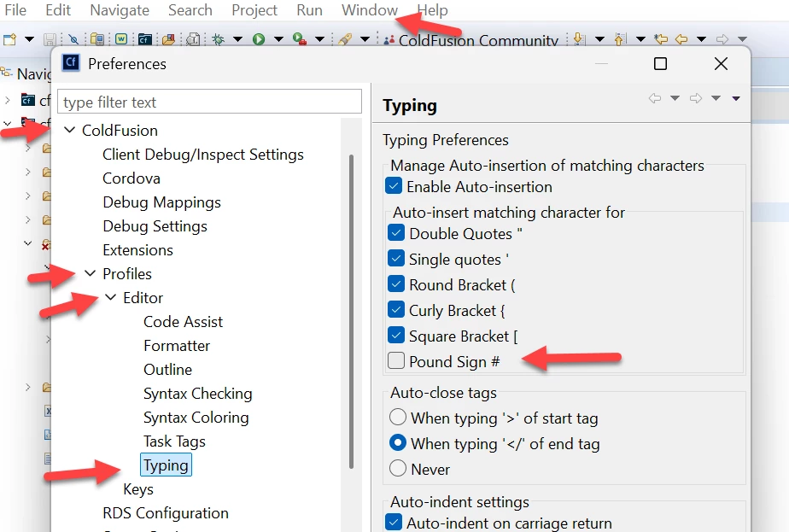Click the yellow Back arrow toolbar icon
Viewport: 789px width, 532px height.
click(681, 39)
